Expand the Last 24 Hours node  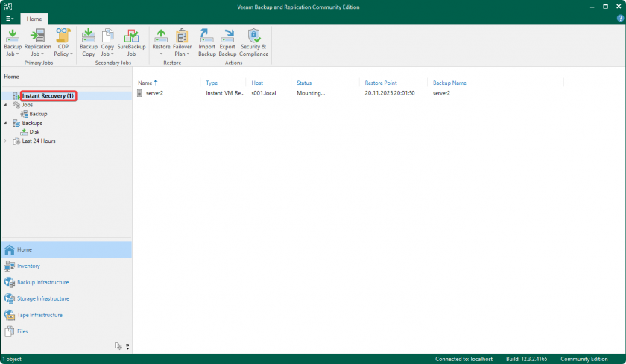[x=6, y=141]
